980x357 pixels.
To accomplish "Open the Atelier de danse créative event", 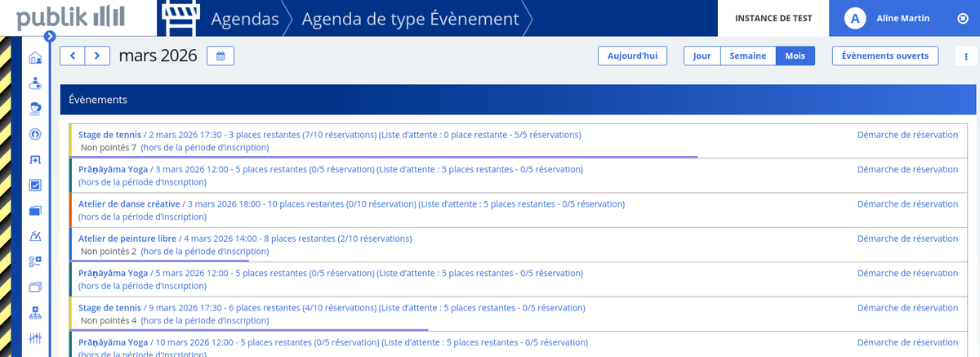I will (131, 203).
